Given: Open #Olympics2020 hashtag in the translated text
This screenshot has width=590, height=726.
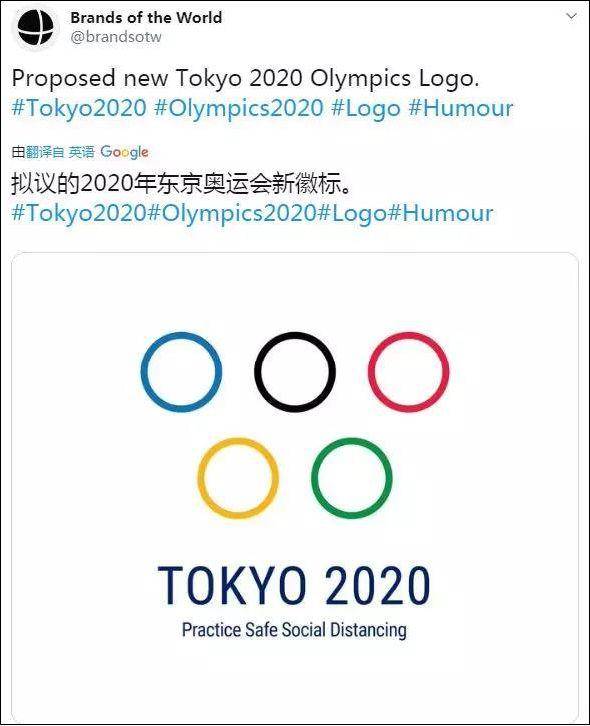Looking at the screenshot, I should (x=232, y=213).
